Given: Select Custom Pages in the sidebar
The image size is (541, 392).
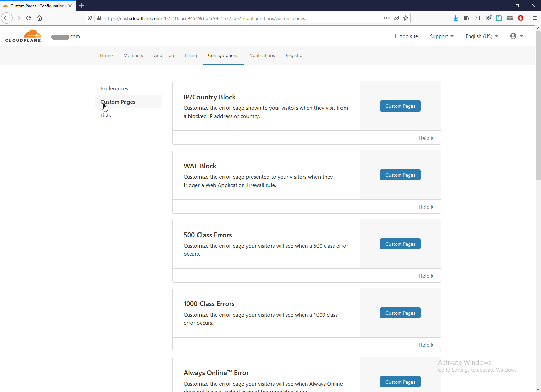Looking at the screenshot, I should [128, 102].
